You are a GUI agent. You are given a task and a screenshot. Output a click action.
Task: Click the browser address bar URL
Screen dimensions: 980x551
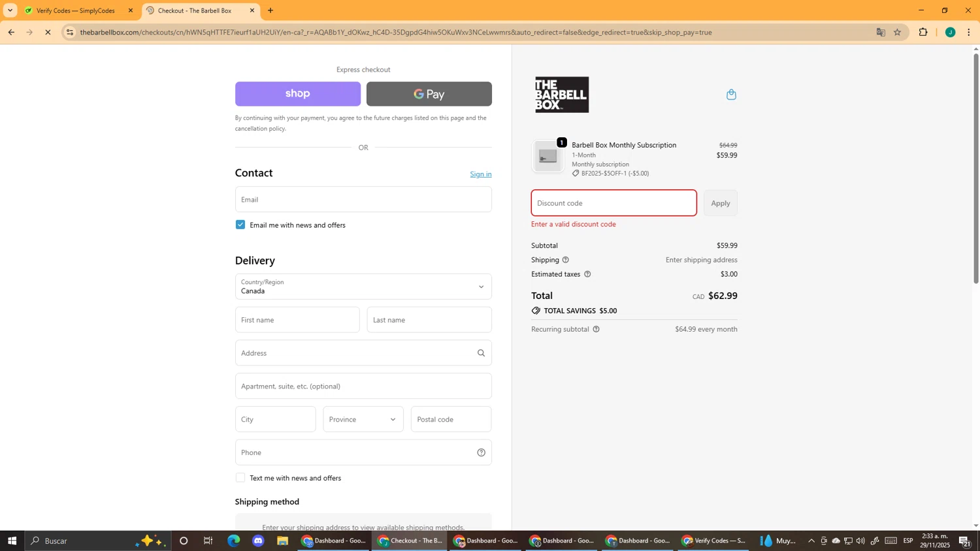(396, 32)
